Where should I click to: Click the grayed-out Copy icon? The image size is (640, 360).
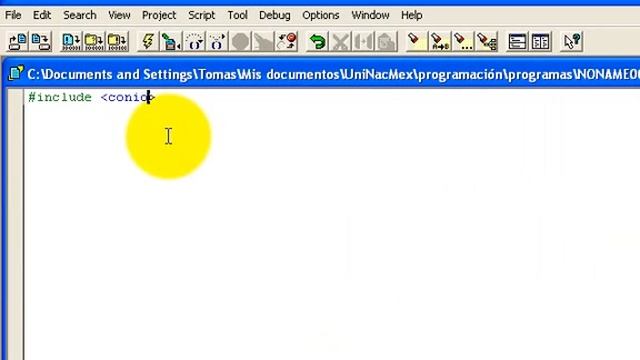click(363, 41)
